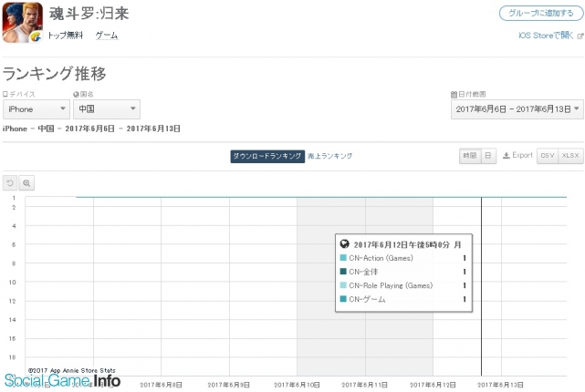Image resolution: width=585 pixels, height=392 pixels.
Task: Export chart data as CSV
Action: coord(548,156)
